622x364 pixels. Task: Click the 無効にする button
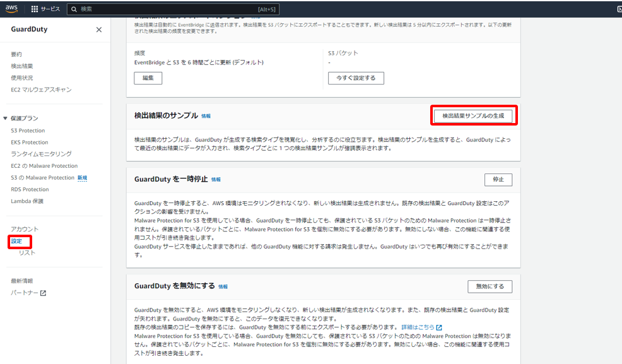[490, 286]
